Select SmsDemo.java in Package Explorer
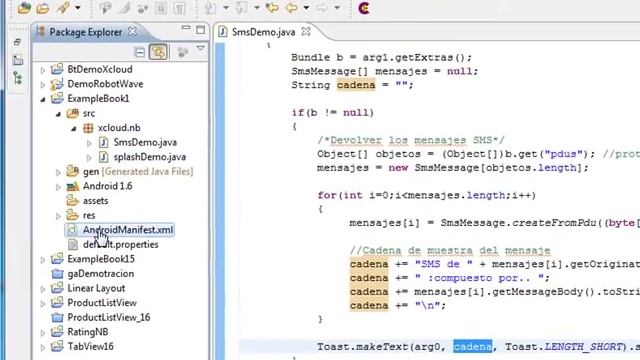Image resolution: width=640 pixels, height=360 pixels. point(145,142)
